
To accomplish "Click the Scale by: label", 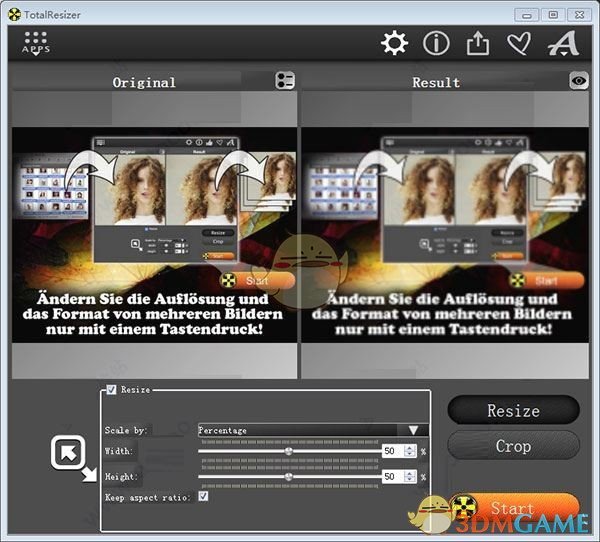I will coord(126,430).
